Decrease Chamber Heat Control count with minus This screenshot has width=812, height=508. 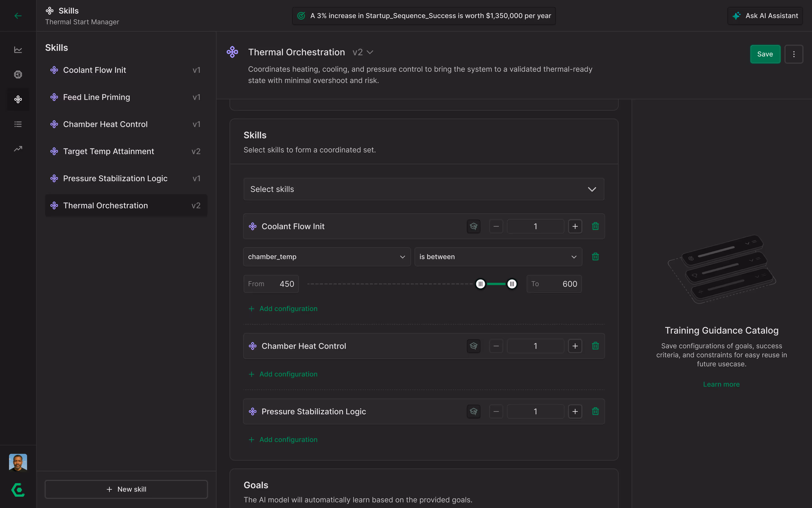(496, 346)
